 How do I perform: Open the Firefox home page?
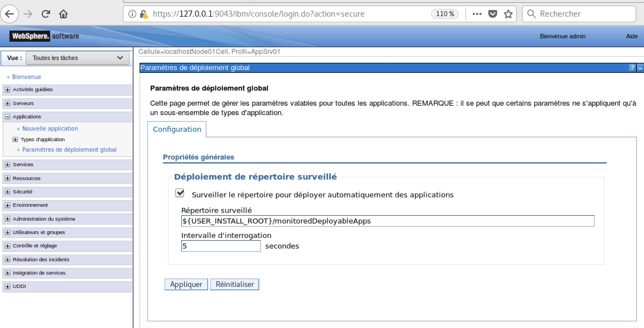[63, 14]
